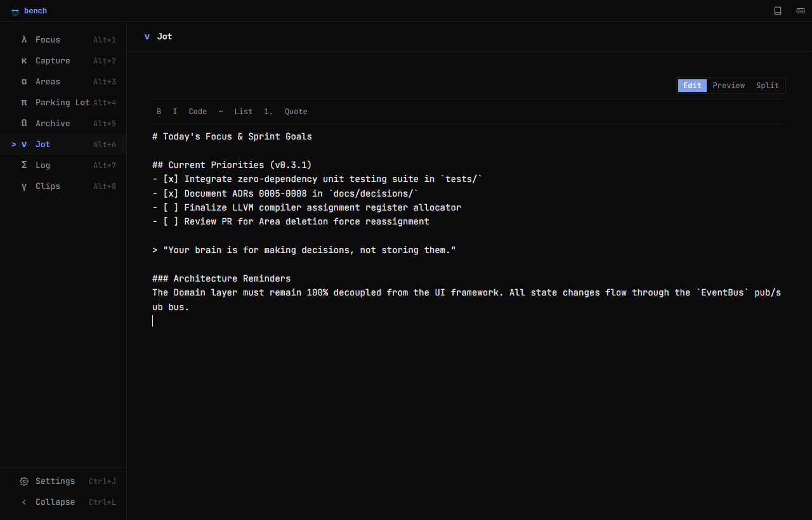The height and width of the screenshot is (520, 812).
Task: Open the keyboard shortcuts icon
Action: pos(801,11)
